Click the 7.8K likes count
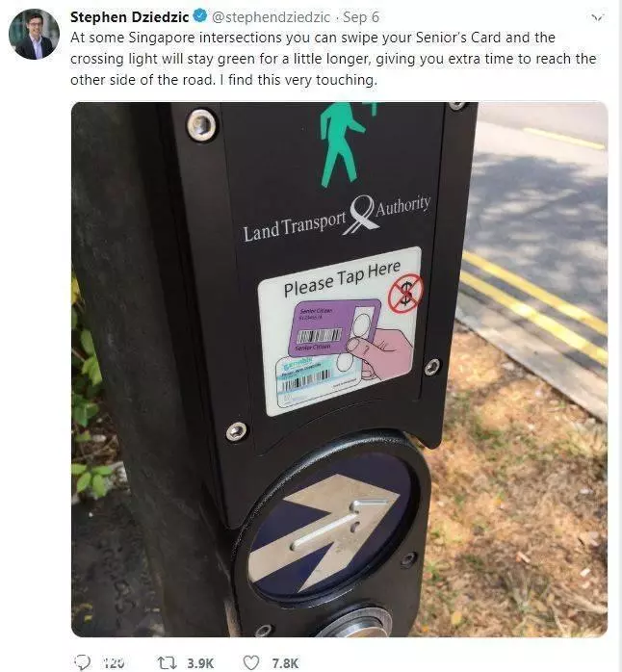Screen dimensions: 622x672 [x=285, y=663]
